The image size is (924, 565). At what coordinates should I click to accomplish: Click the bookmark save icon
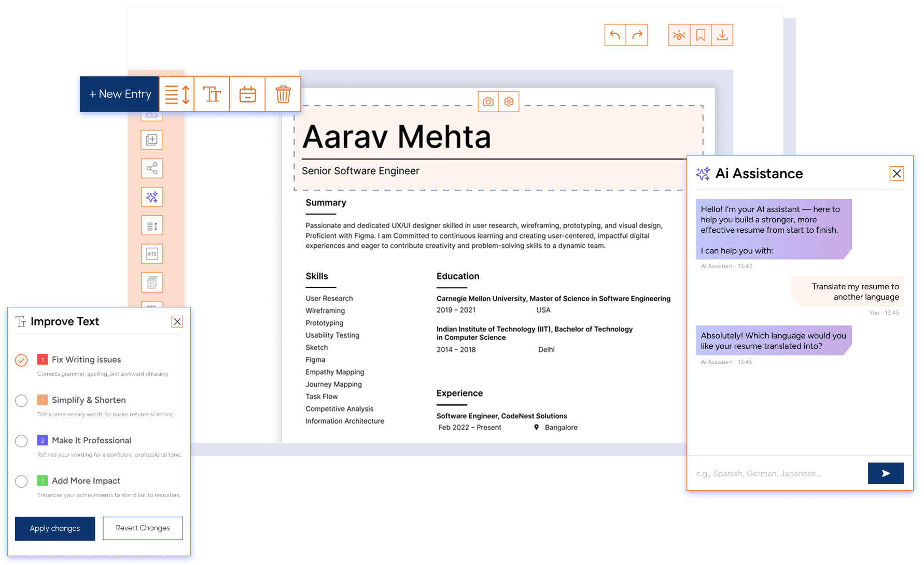(701, 35)
